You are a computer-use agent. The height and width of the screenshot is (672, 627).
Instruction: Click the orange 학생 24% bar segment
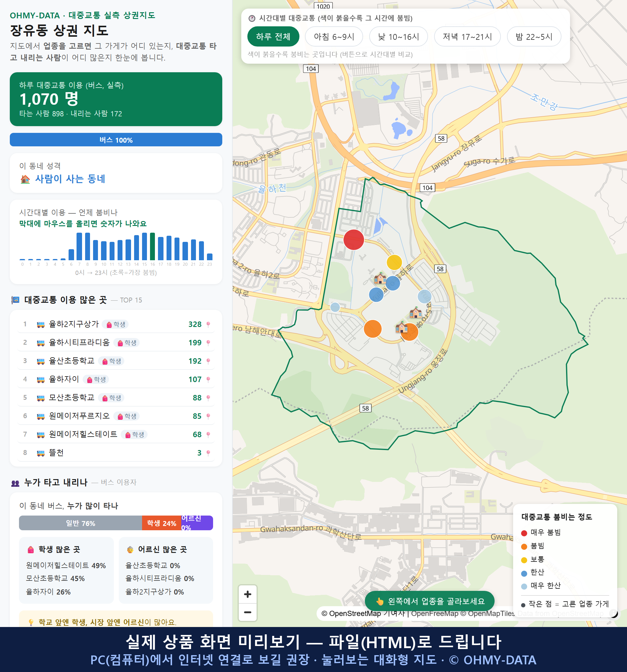tap(162, 523)
